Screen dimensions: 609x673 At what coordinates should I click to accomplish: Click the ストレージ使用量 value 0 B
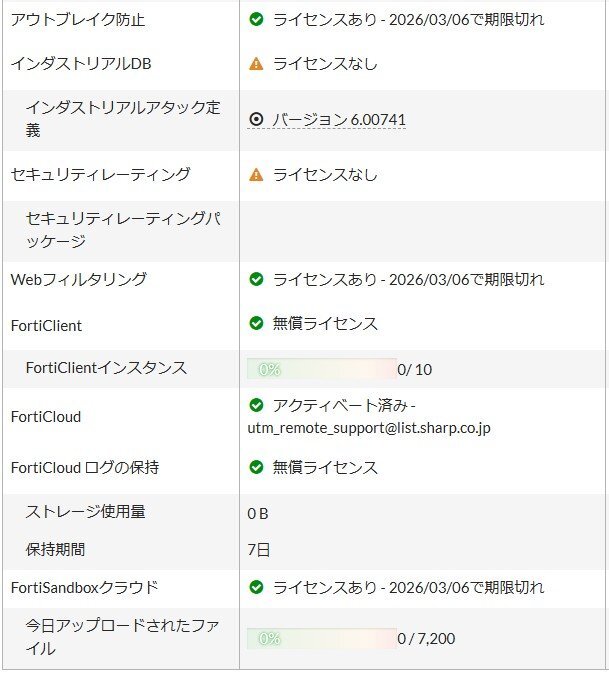pyautogui.click(x=258, y=513)
